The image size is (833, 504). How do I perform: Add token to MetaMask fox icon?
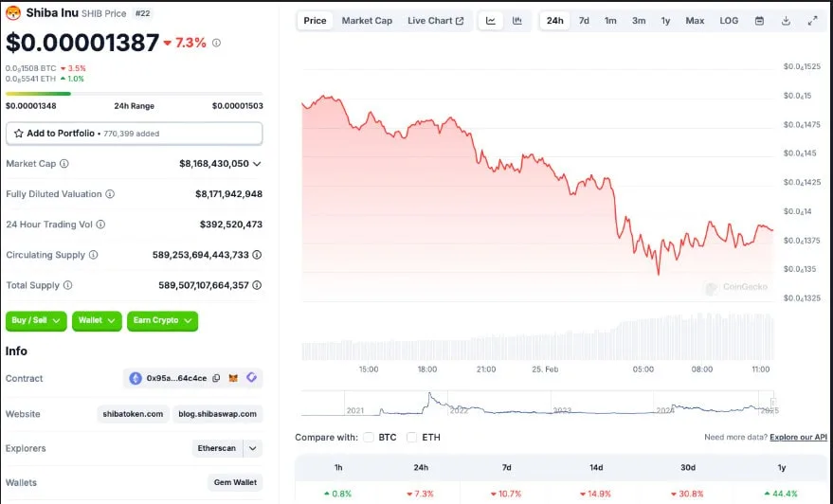tap(233, 378)
